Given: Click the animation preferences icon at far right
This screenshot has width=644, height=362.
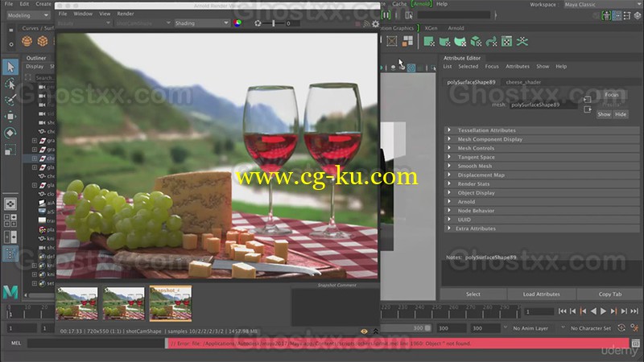Looking at the screenshot, I should [x=634, y=328].
